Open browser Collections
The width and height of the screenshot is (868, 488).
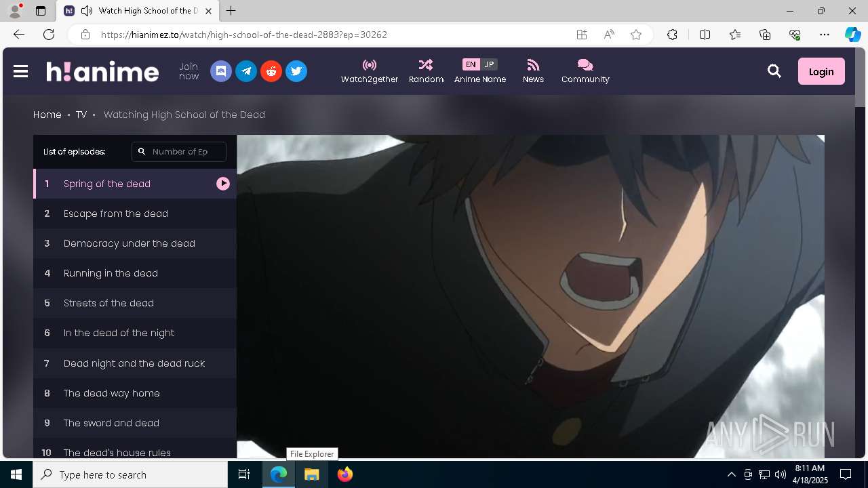tap(765, 35)
